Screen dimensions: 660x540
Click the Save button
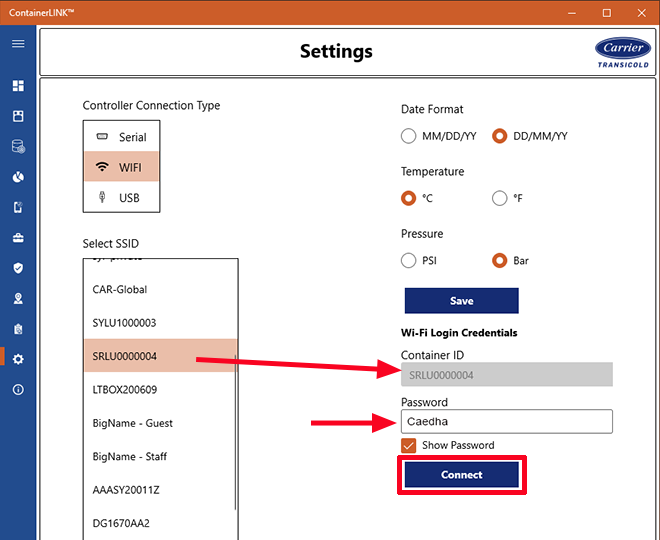(x=461, y=301)
